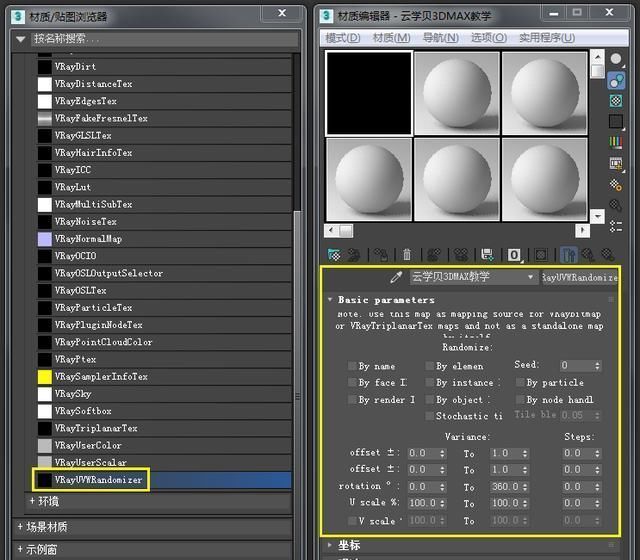Select VRayDirt in the map list
Screen dimensions: 640x560
(x=164, y=67)
